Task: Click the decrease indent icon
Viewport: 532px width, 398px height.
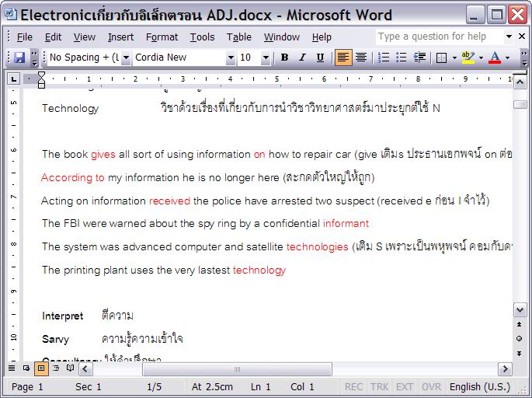Action: point(420,58)
